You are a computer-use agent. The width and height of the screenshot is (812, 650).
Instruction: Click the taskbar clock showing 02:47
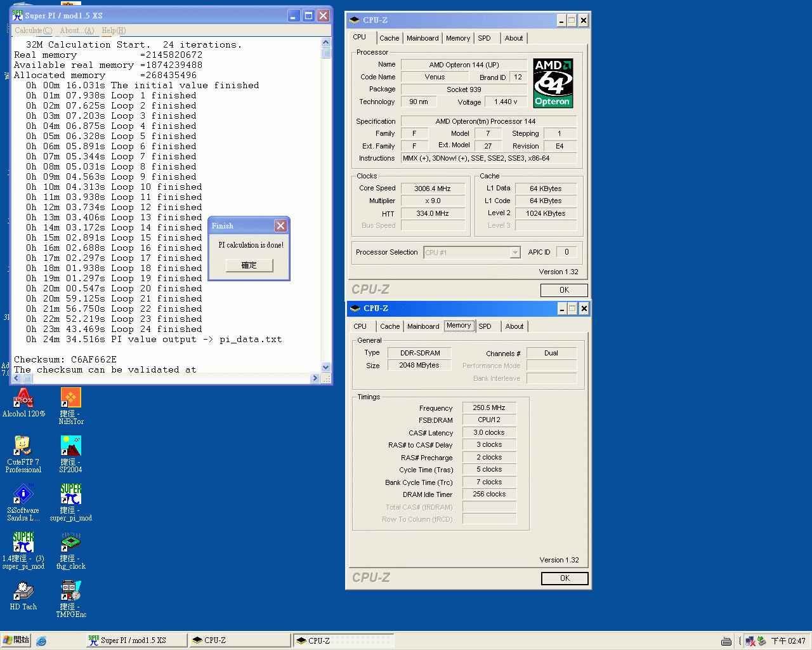pyautogui.click(x=788, y=641)
